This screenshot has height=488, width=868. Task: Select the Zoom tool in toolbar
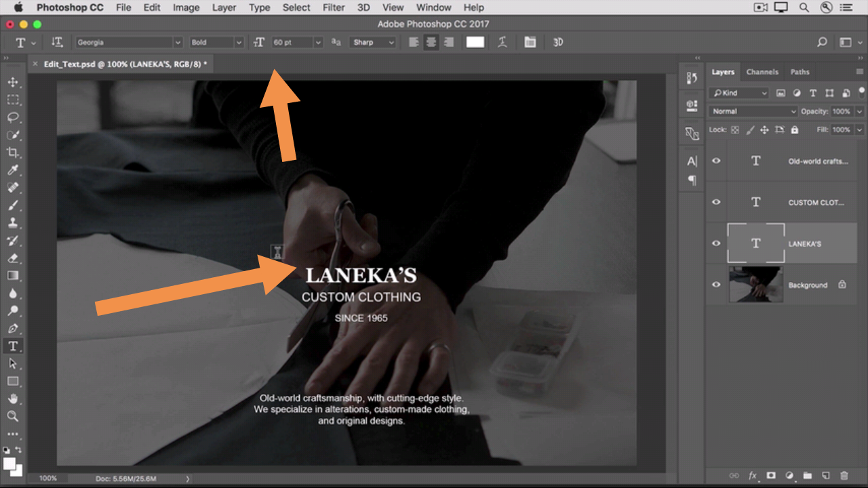point(13,416)
